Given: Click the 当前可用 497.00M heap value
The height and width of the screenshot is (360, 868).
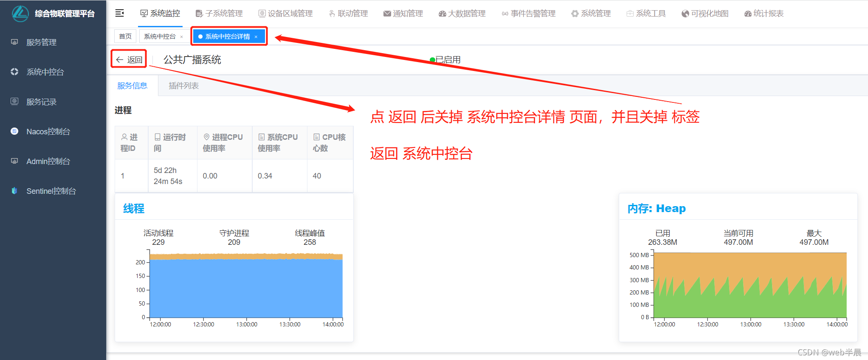Looking at the screenshot, I should [x=738, y=242].
